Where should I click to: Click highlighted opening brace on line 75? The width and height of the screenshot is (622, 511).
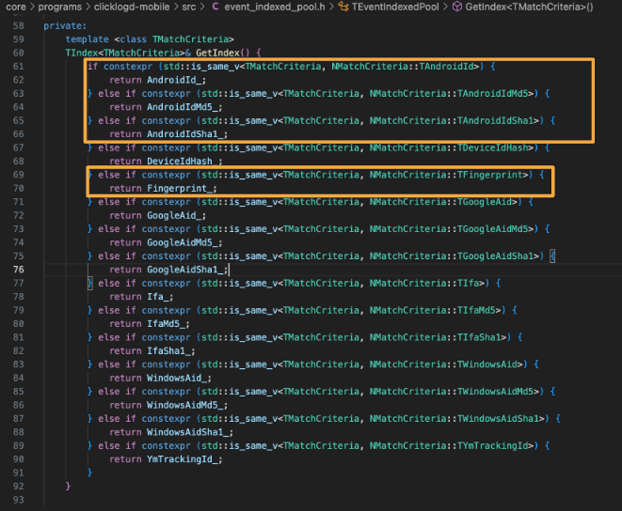(552, 256)
